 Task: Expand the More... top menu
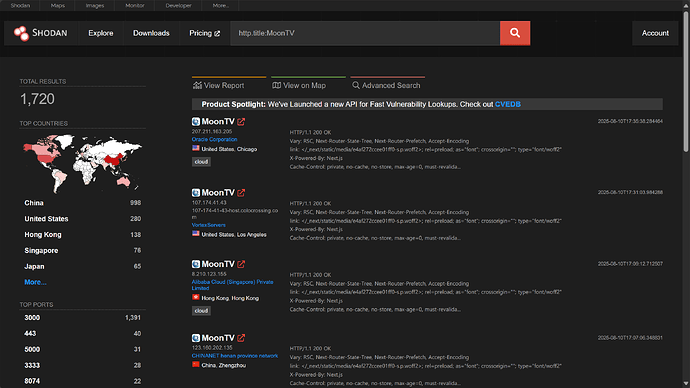pyautogui.click(x=220, y=5)
